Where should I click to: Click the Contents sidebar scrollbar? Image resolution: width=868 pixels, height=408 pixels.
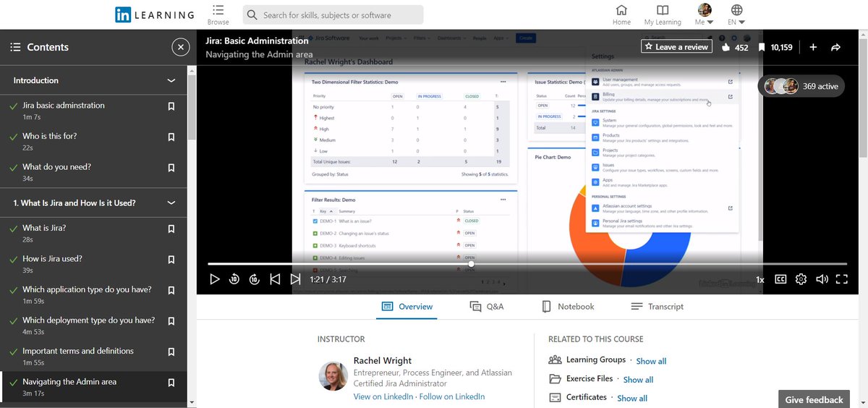192,109
